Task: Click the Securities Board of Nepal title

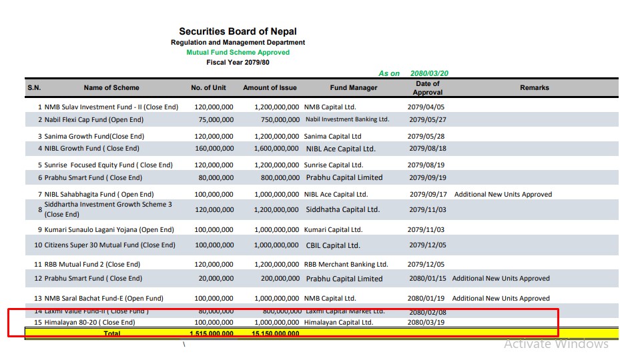Action: [238, 31]
